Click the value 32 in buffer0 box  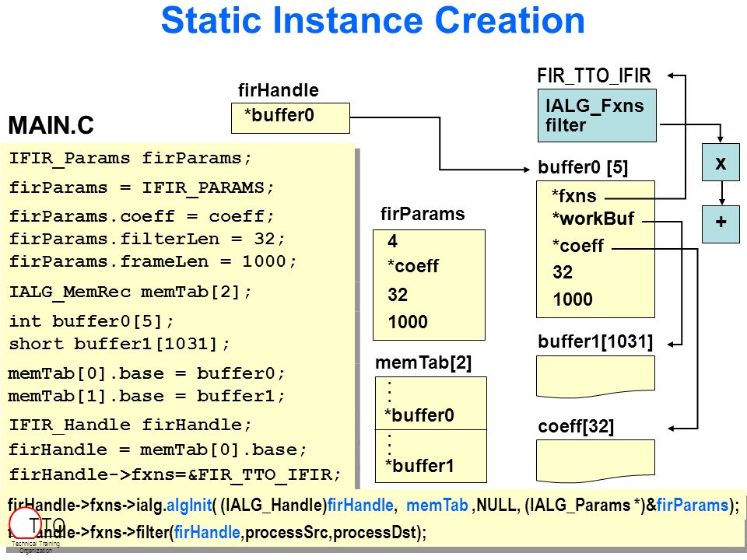(x=563, y=272)
